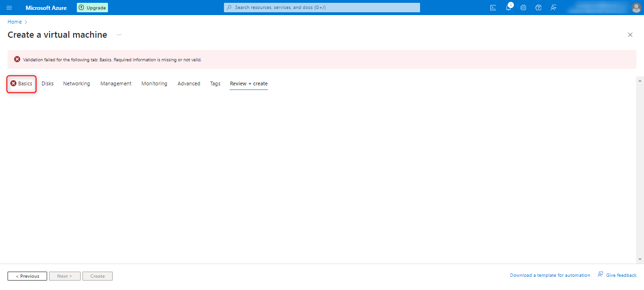Click the scrollbar down arrow

[640, 259]
